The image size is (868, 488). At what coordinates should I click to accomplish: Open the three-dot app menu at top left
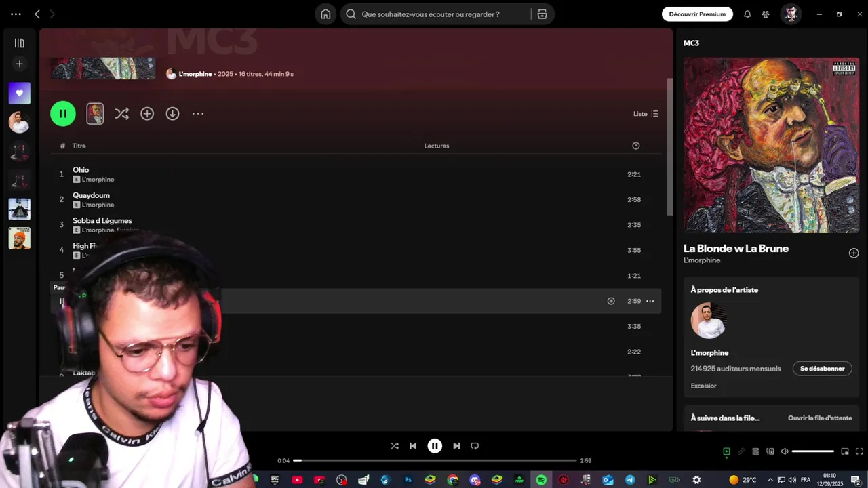click(16, 14)
